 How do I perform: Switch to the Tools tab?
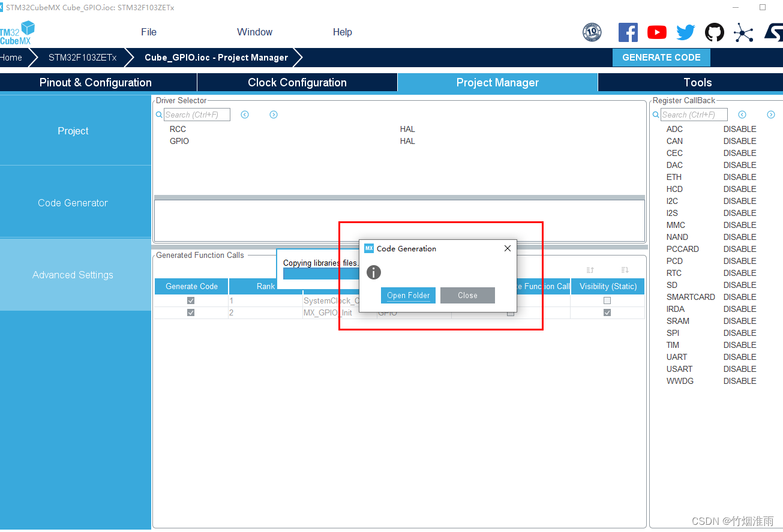click(x=691, y=83)
